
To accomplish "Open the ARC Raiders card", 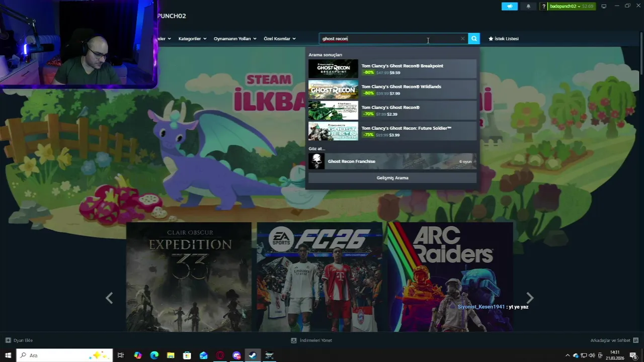I will pyautogui.click(x=450, y=277).
